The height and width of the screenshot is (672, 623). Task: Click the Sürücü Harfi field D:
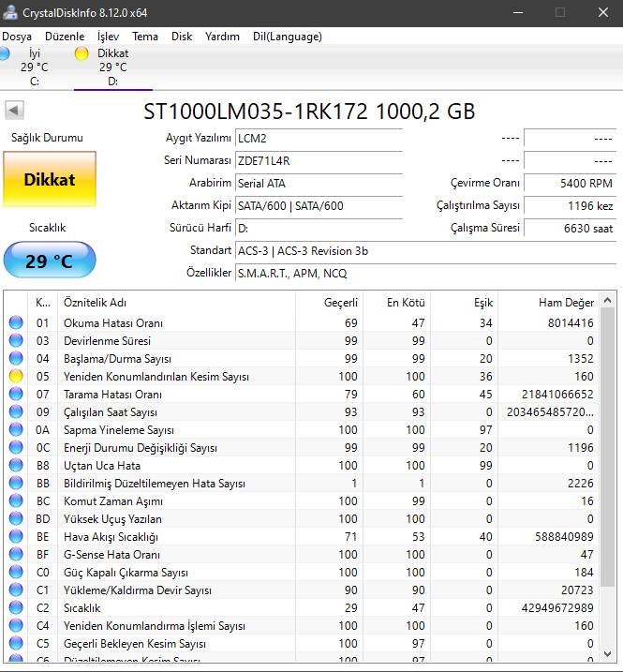coord(319,229)
